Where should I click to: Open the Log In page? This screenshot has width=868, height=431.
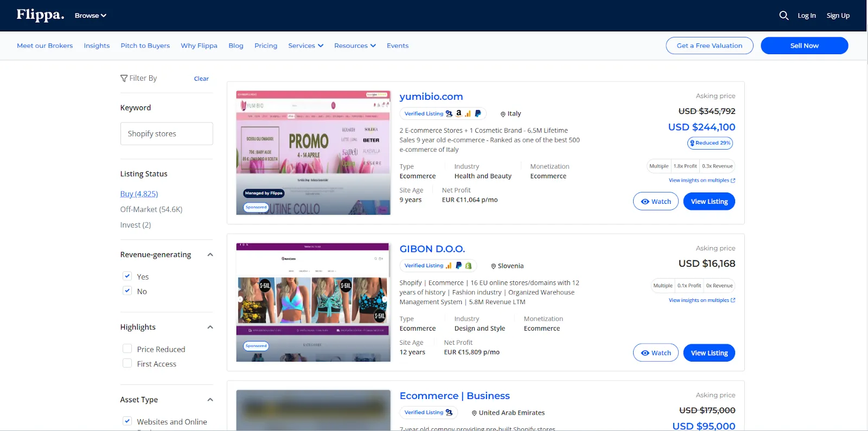(807, 16)
